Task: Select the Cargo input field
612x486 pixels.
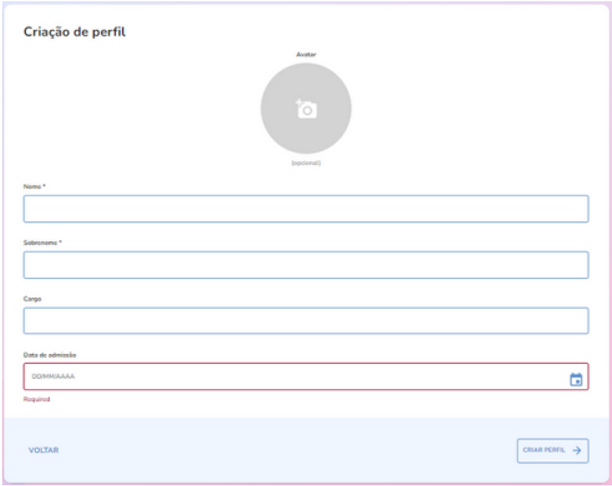Action: pos(305,320)
